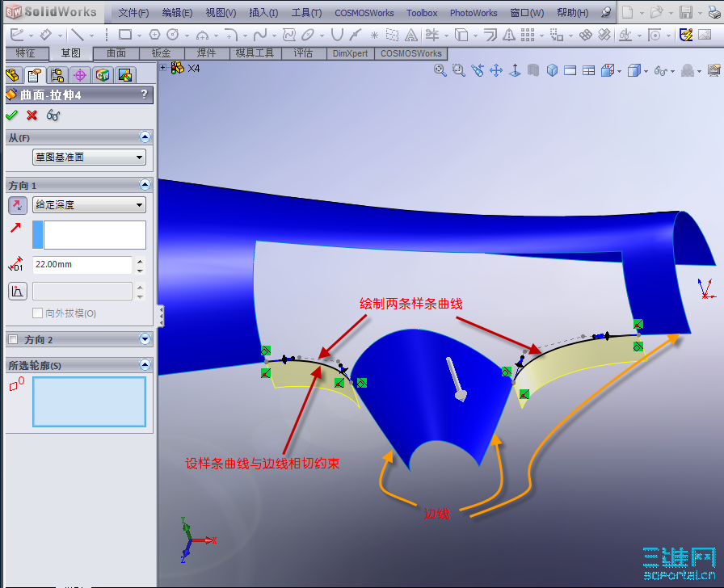
Task: Select the Arc sketch tool
Action: (x=202, y=35)
